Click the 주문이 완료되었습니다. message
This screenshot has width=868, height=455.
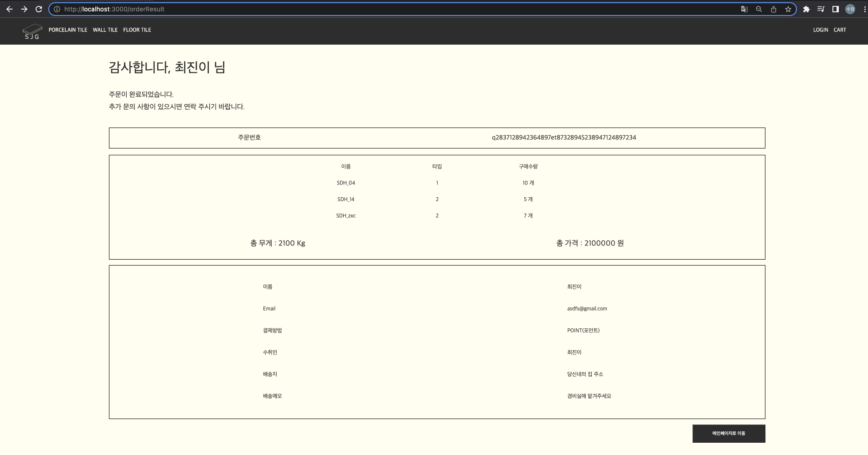141,94
